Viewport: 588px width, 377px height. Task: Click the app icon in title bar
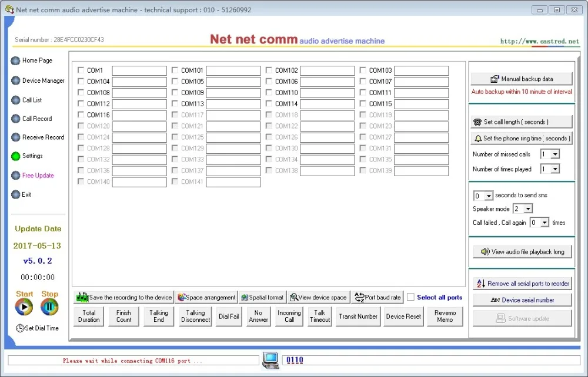9,9
